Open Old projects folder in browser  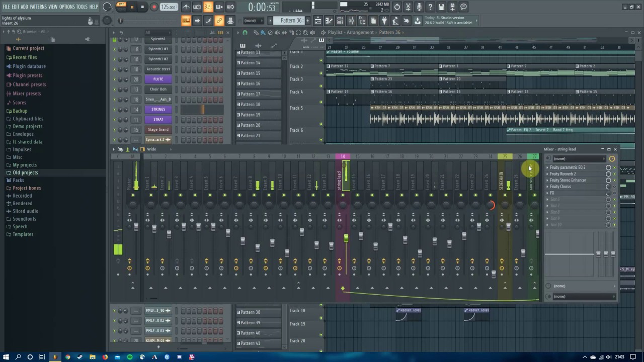coord(25,172)
